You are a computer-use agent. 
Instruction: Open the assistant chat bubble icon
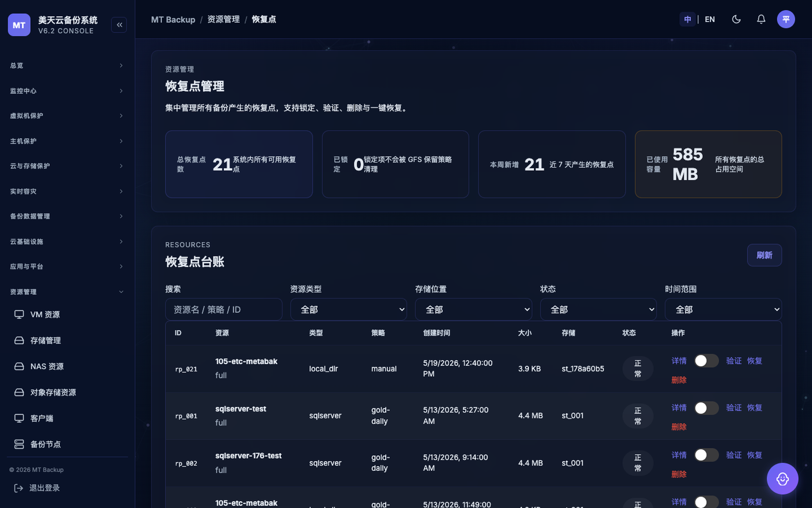[x=782, y=478]
